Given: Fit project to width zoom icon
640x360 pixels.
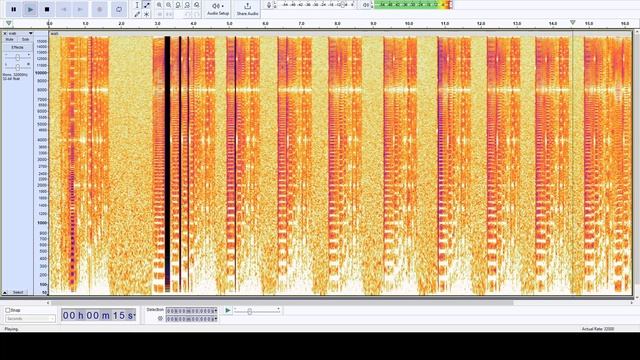Looking at the screenshot, I should (x=187, y=5).
